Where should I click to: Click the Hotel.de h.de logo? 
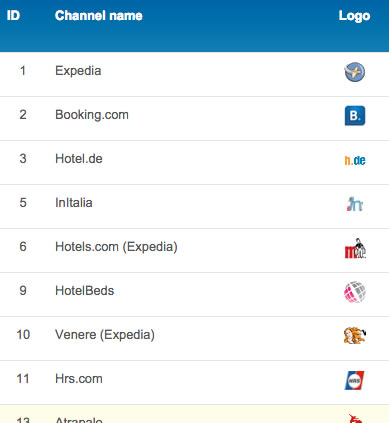coord(355,160)
